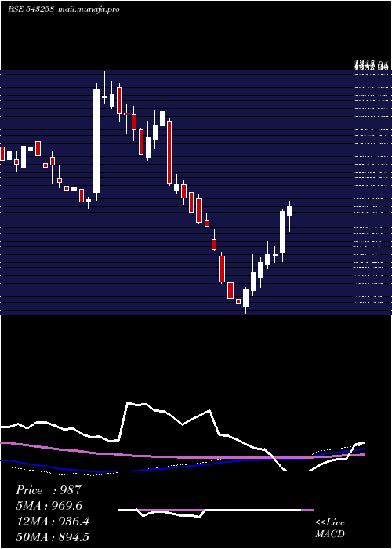The image size is (392, 549).
Task: Click the tall white candlestick at chart center-left
Action: coord(96,142)
